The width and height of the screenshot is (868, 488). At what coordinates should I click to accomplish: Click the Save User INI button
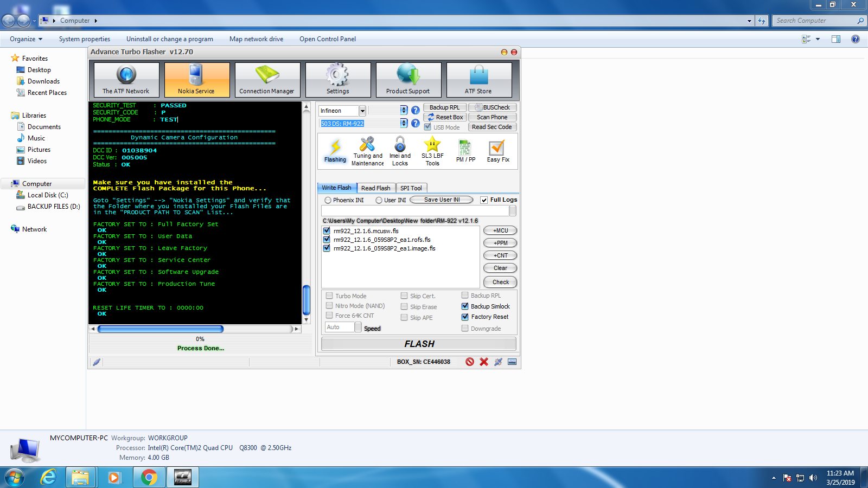(442, 200)
